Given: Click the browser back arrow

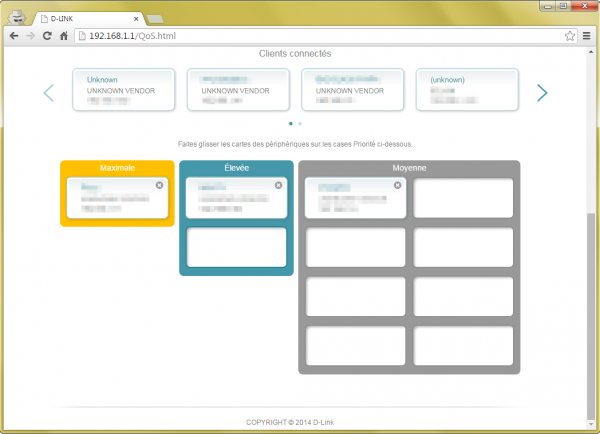Looking at the screenshot, I should (13, 35).
